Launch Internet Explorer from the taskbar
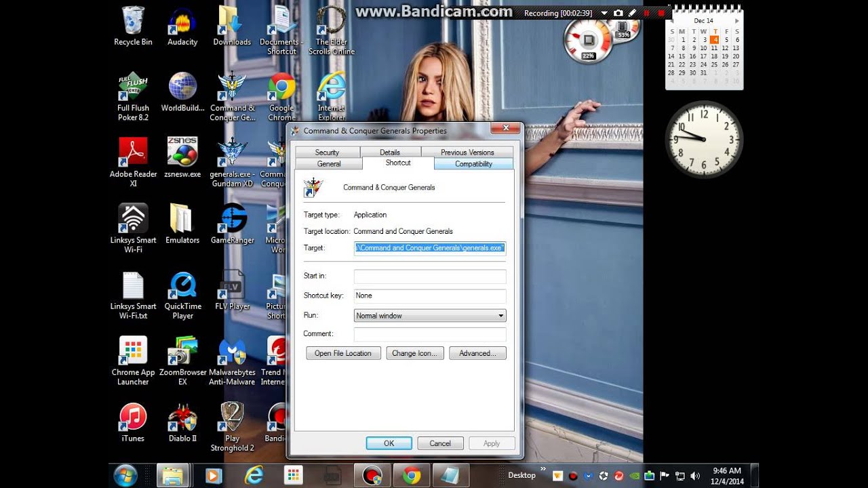868x488 pixels. [253, 475]
